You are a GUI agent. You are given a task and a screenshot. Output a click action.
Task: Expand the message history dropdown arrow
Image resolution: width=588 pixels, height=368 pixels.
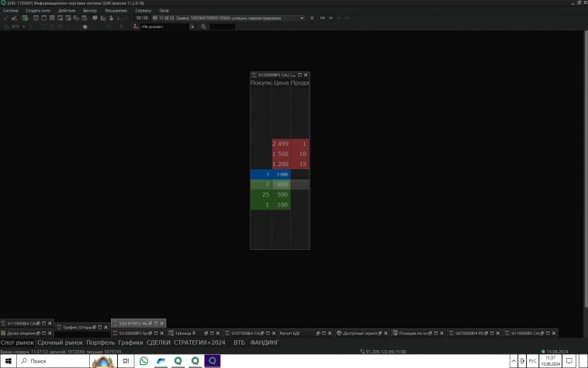tap(301, 18)
